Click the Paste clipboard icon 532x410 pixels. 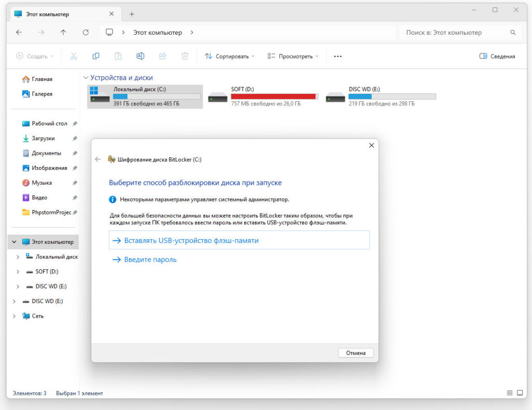(x=118, y=56)
